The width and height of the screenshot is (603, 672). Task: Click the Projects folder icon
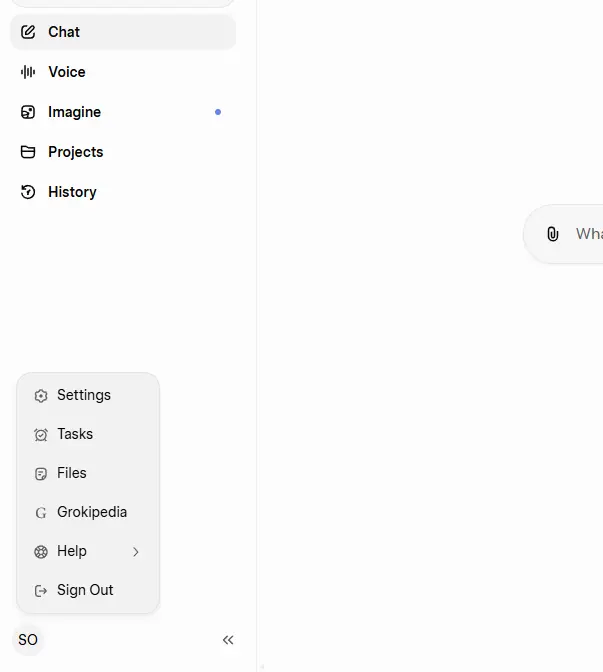(x=28, y=152)
